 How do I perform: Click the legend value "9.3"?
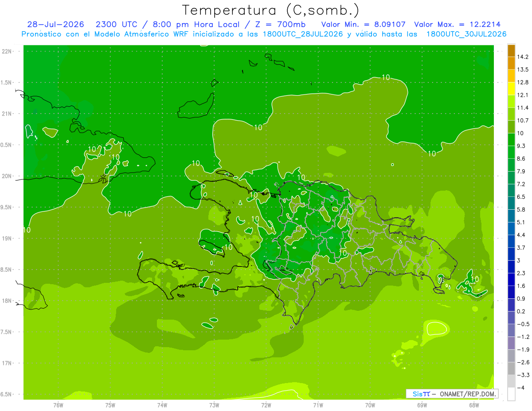tap(521, 146)
